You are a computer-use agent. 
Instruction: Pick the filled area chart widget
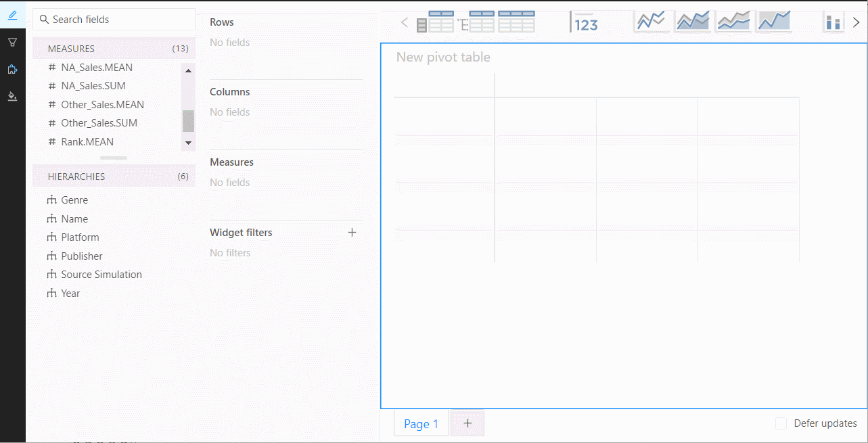coord(774,22)
